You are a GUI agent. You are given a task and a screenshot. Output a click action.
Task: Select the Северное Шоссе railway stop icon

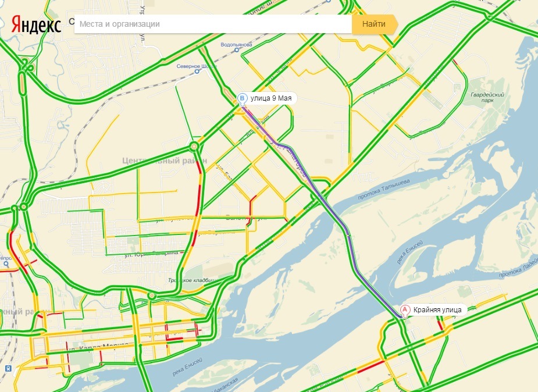click(197, 72)
